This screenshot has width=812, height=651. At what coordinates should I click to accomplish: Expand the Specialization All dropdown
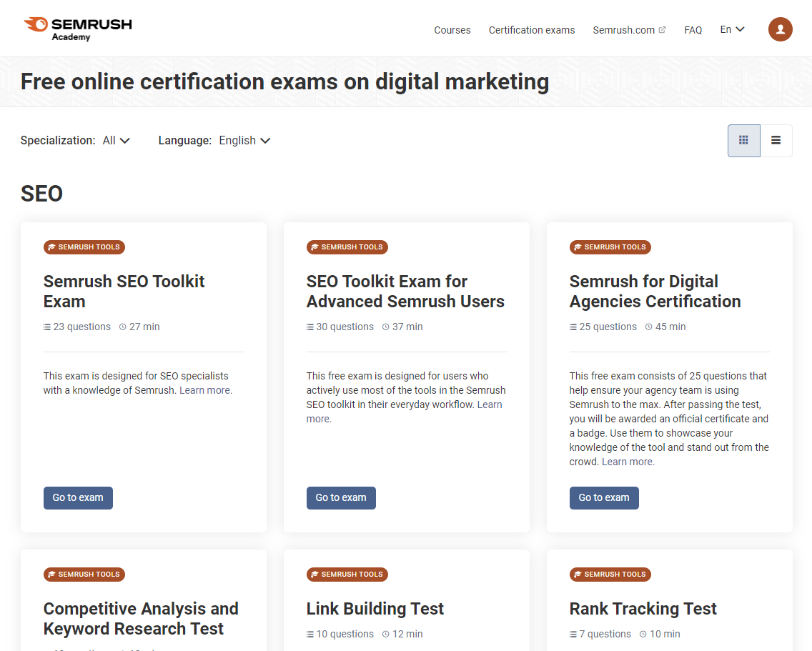[x=116, y=140]
